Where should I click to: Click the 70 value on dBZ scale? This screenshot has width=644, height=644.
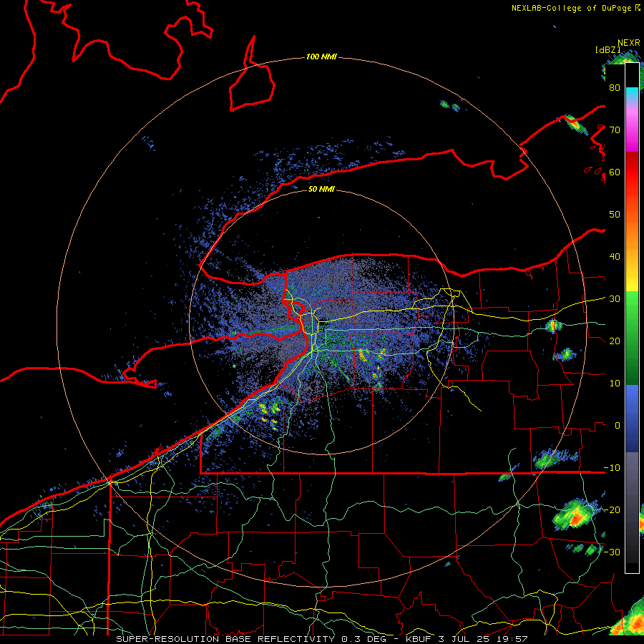(x=615, y=130)
